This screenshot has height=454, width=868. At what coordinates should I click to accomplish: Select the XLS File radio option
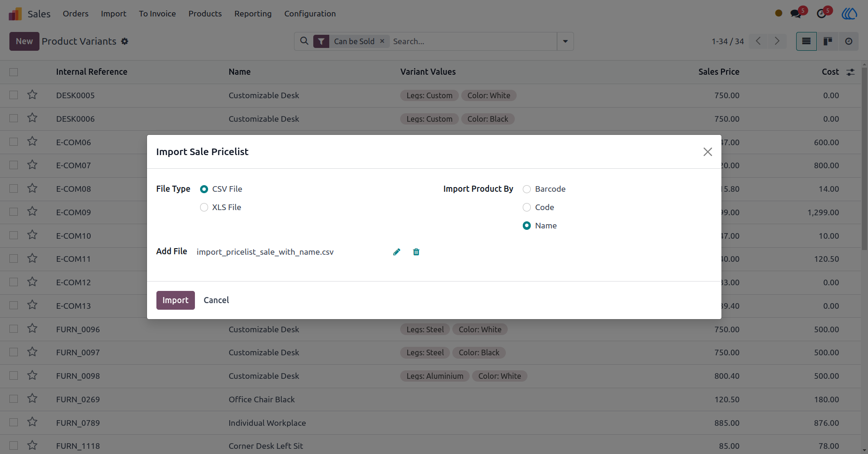(x=204, y=207)
